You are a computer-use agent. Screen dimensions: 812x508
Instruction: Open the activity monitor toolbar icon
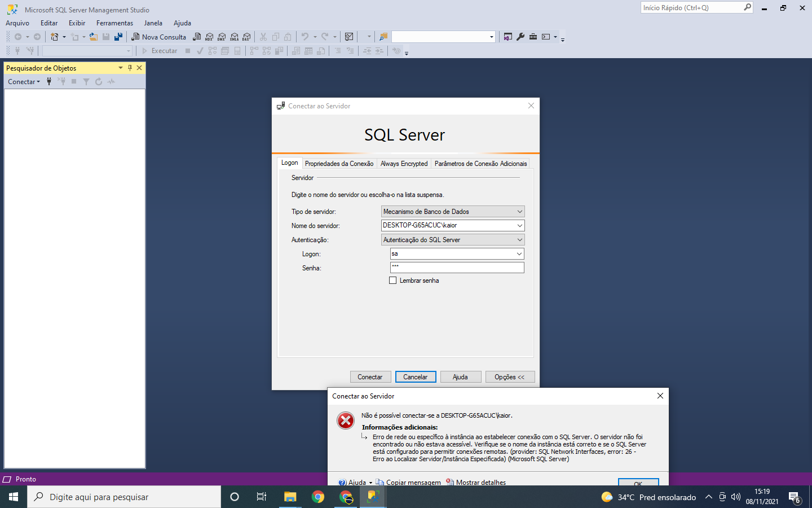coord(349,37)
